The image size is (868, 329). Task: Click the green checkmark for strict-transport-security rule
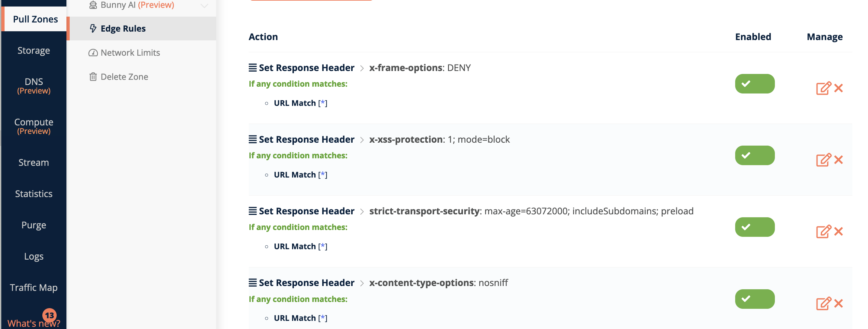(754, 227)
